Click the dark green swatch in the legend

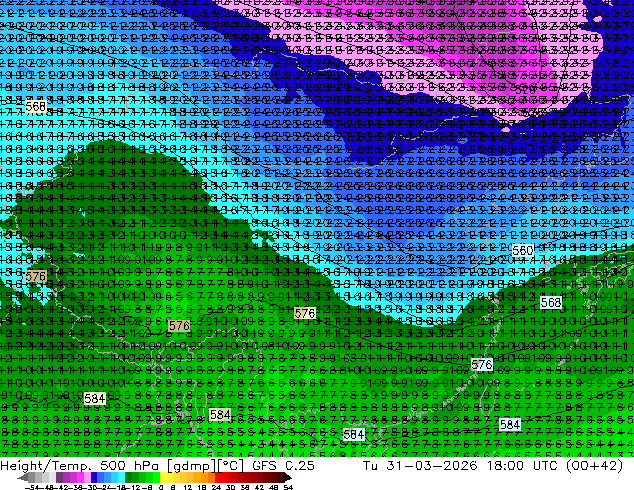point(129,477)
